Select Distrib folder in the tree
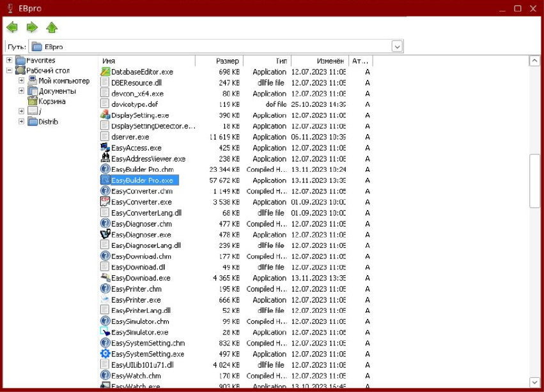 (48, 122)
